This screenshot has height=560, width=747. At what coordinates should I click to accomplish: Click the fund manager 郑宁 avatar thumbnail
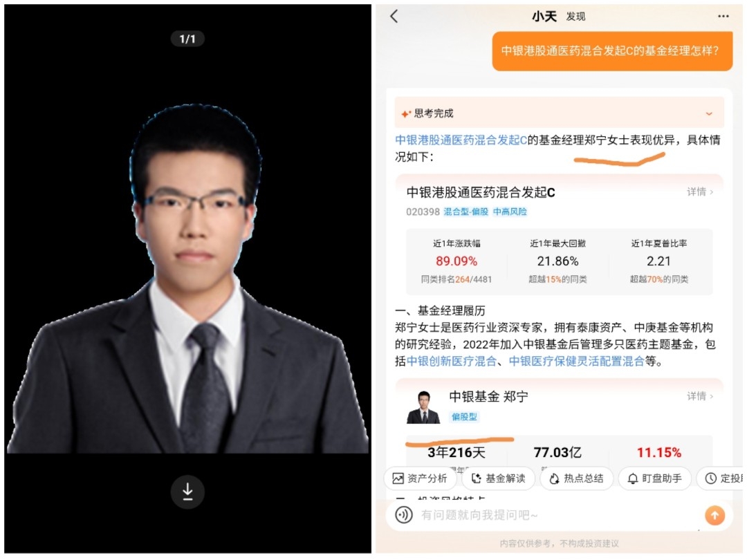point(423,407)
